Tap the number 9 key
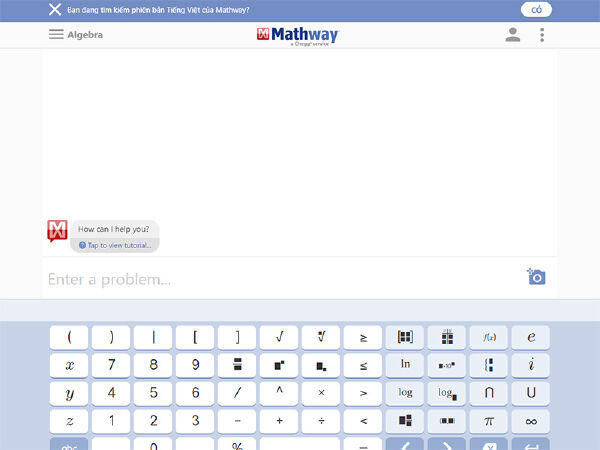600x450 pixels. [195, 365]
